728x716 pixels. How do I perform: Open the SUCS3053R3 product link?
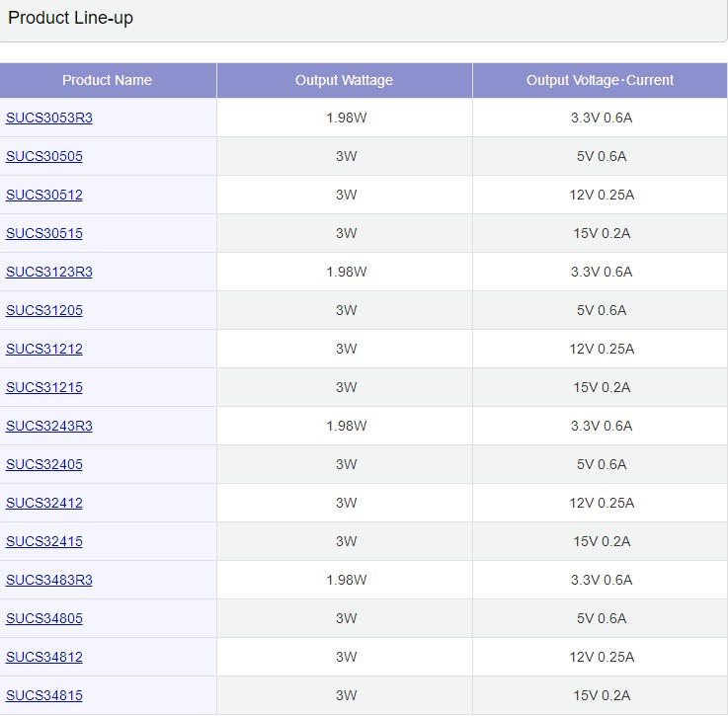click(x=49, y=118)
